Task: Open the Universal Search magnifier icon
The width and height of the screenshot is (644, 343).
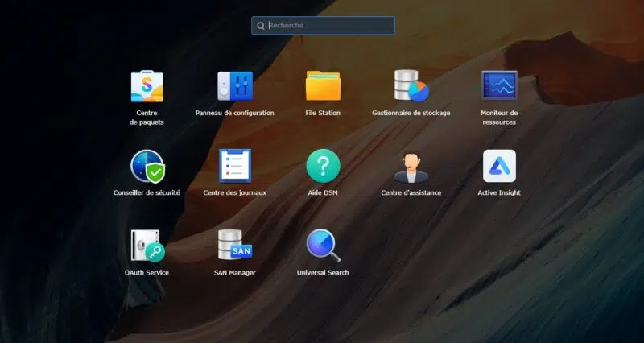Action: pyautogui.click(x=323, y=246)
